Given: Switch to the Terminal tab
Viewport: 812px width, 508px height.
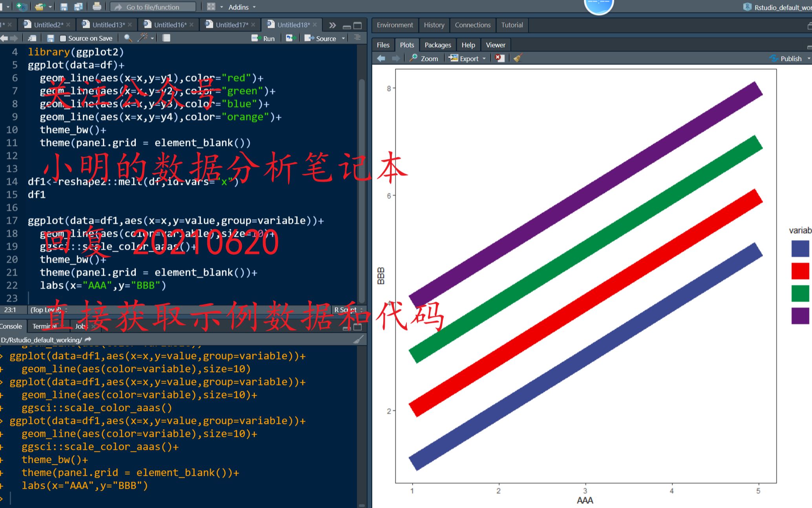Looking at the screenshot, I should tap(45, 326).
